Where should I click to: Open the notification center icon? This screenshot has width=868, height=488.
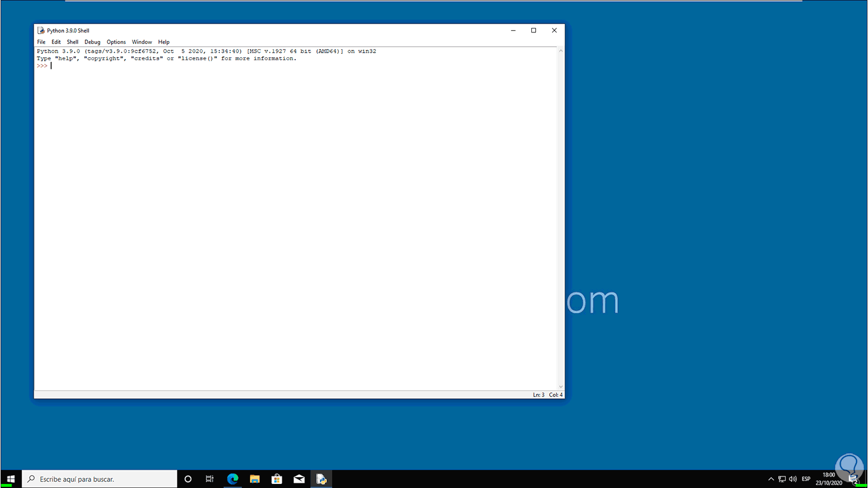pyautogui.click(x=854, y=479)
